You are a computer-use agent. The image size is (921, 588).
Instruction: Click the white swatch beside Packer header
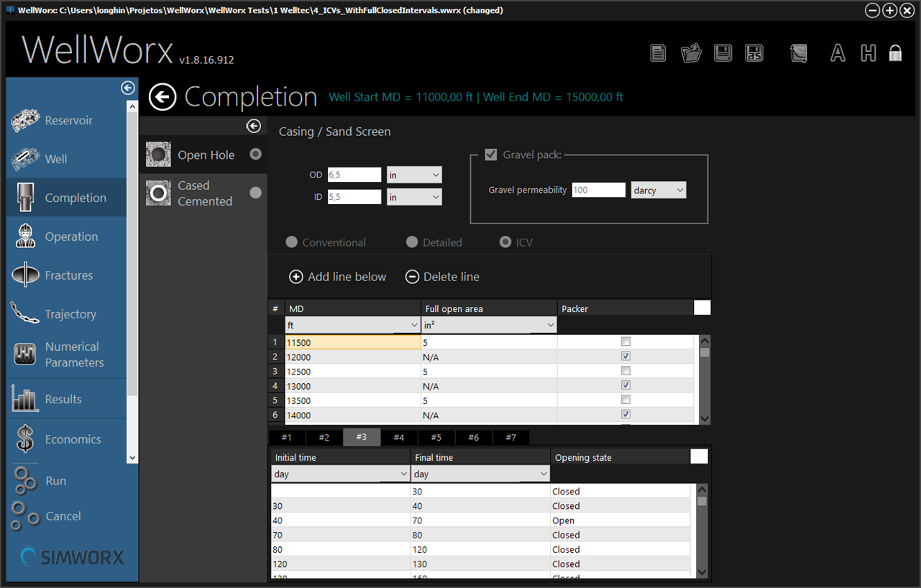(x=702, y=308)
